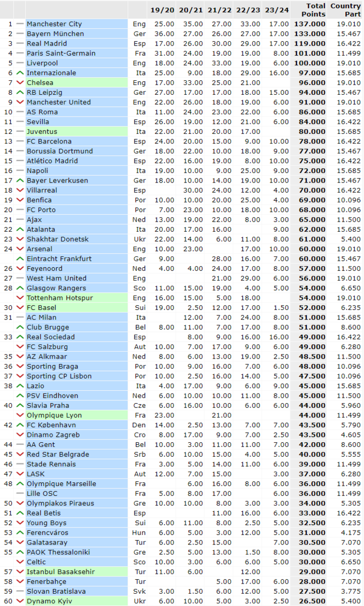Click the down arrow beside Shakhtar Donetsk
The height and width of the screenshot is (606, 364).
coord(20,239)
